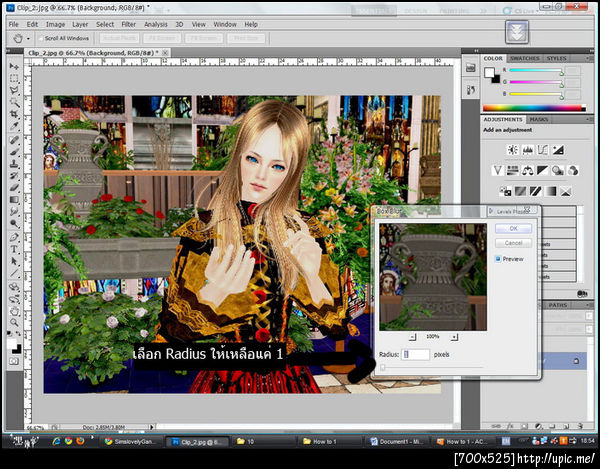Select the Move tool
Image resolution: width=600 pixels, height=469 pixels.
click(x=14, y=66)
